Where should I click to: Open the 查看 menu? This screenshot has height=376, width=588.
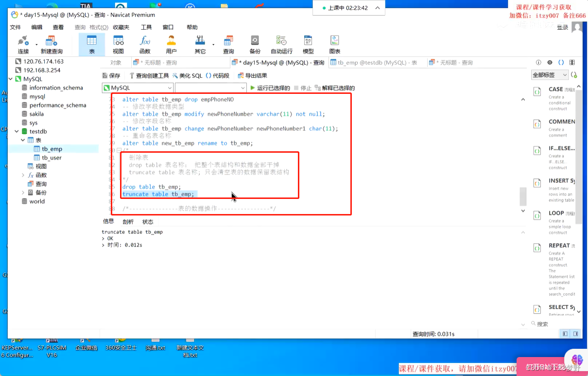pos(58,27)
